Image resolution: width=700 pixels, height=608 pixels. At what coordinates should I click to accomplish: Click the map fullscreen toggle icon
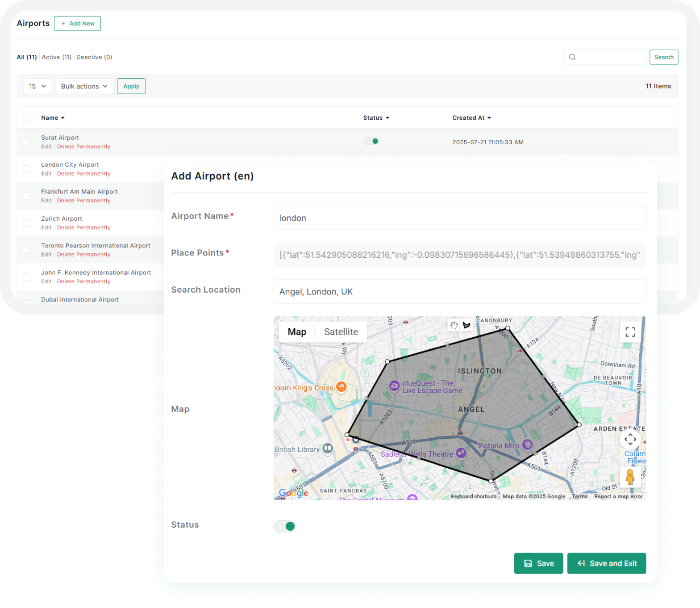click(630, 331)
